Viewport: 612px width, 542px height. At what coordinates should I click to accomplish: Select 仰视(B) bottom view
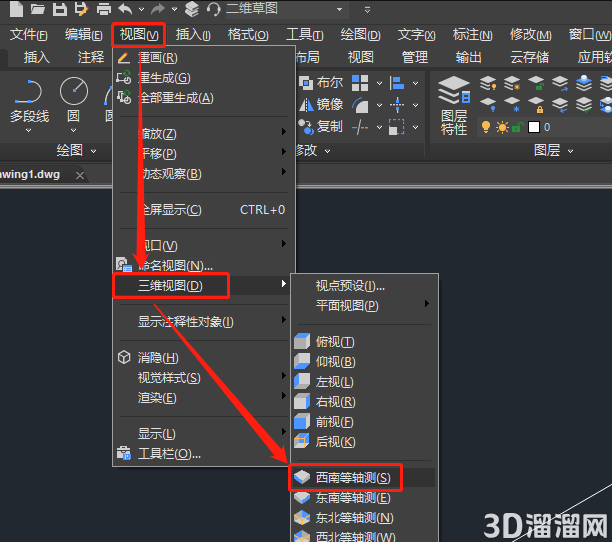click(x=364, y=362)
